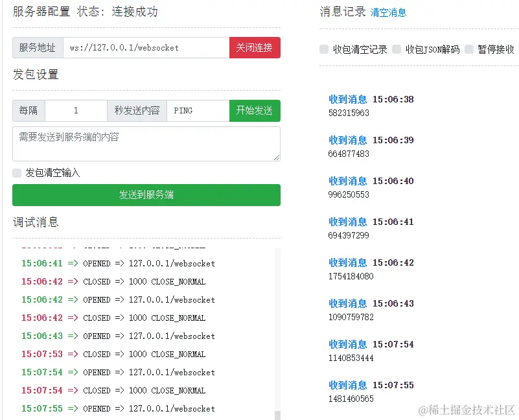Enable the 收包JSON解码 checkbox
This screenshot has height=420, width=519.
click(x=397, y=49)
